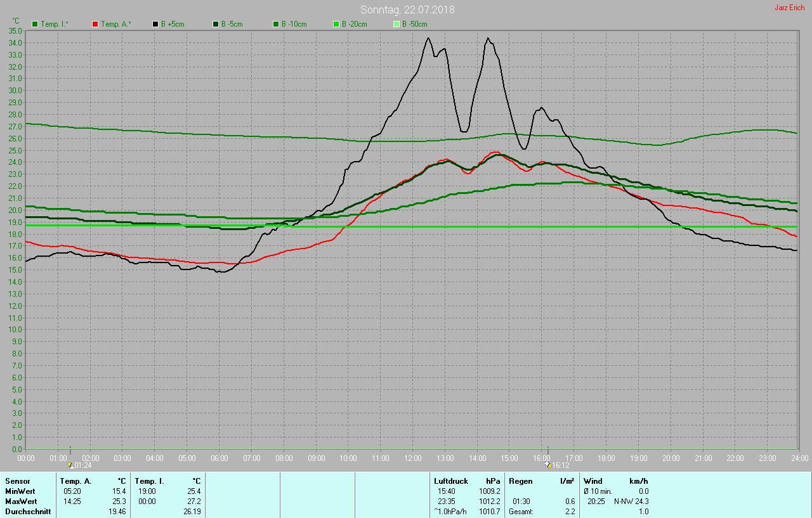812x518 pixels.
Task: Click the event marker icon at 01:24
Action: (x=70, y=465)
